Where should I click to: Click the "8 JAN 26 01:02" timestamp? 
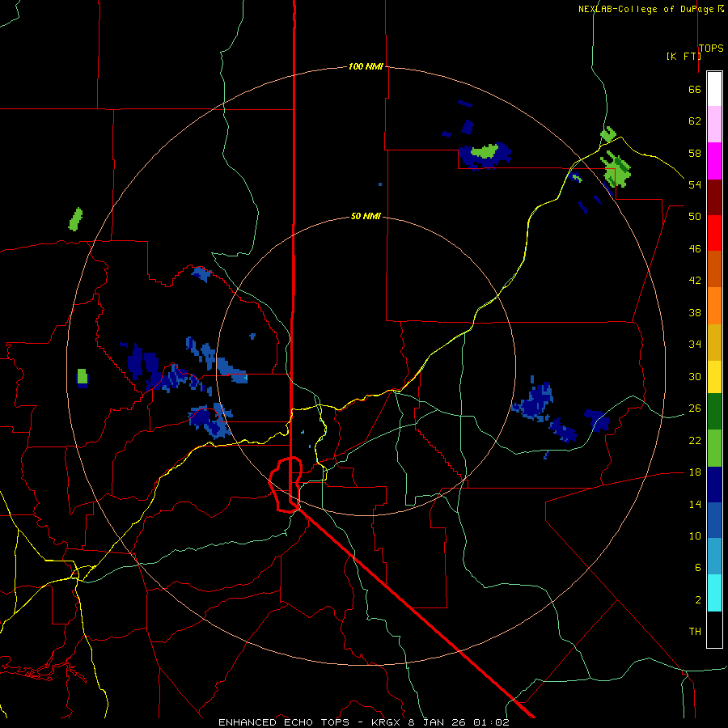[459, 722]
